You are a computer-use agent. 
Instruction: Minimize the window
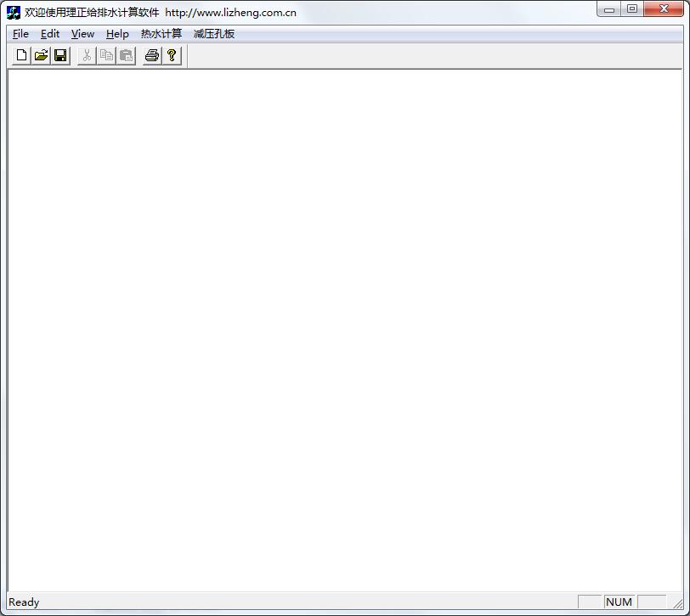[609, 9]
